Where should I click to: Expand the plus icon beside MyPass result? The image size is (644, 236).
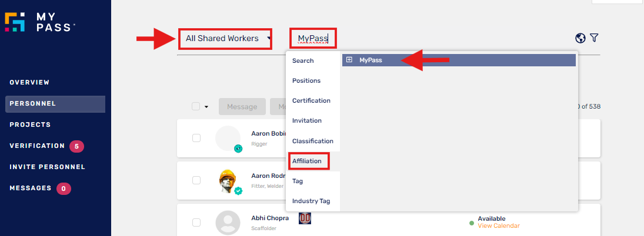349,60
